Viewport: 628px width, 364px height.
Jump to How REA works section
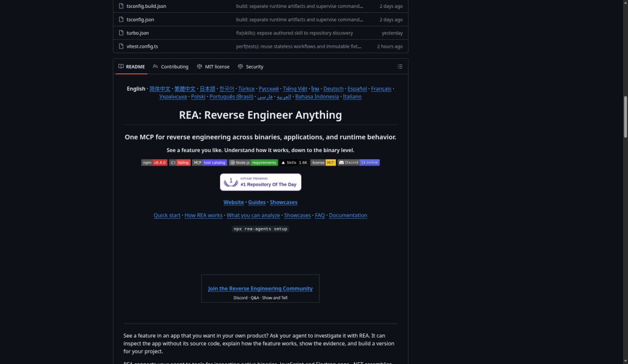pos(204,216)
